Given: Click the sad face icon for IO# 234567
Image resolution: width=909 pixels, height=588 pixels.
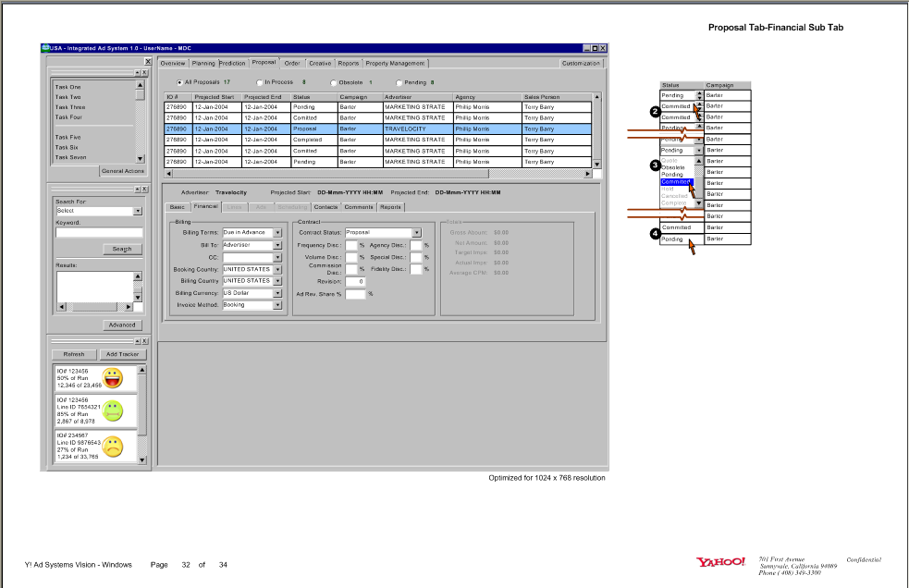Looking at the screenshot, I should pos(115,447).
